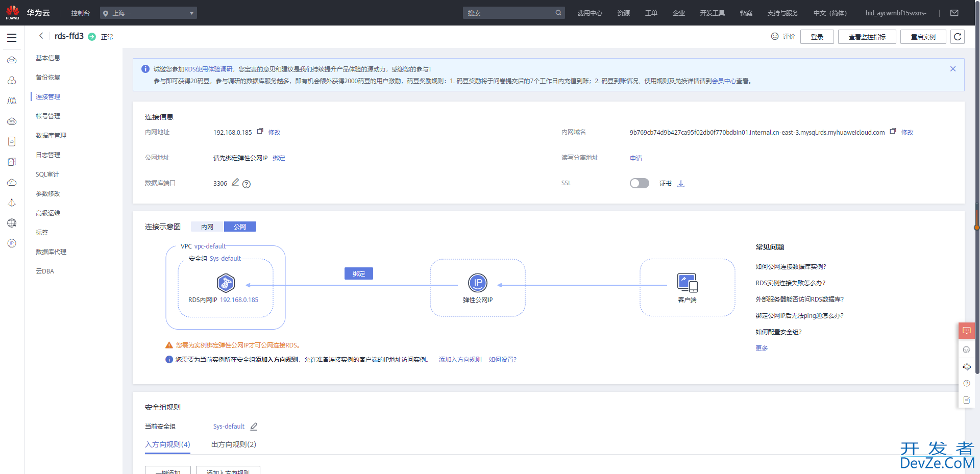Open the vpc-default VPC link

pyautogui.click(x=210, y=246)
